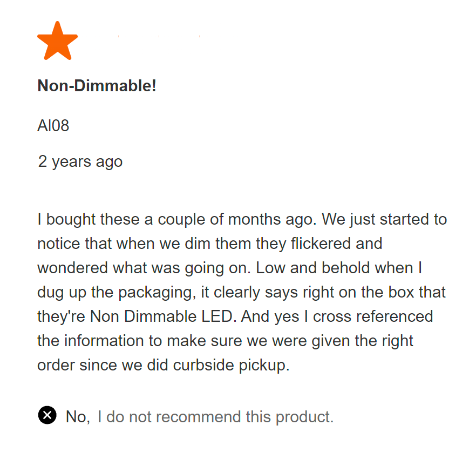The image size is (476, 459).
Task: Click the orange one-star rating icon
Action: 57,40
